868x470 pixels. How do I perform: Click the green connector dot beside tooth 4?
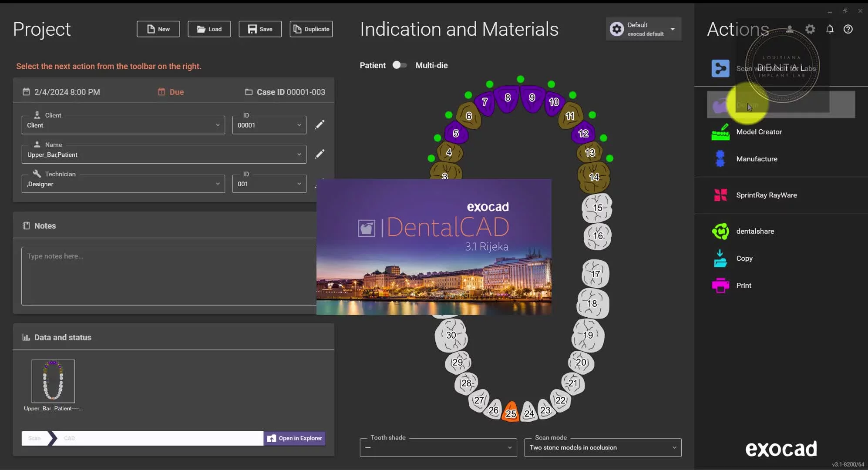(x=431, y=158)
